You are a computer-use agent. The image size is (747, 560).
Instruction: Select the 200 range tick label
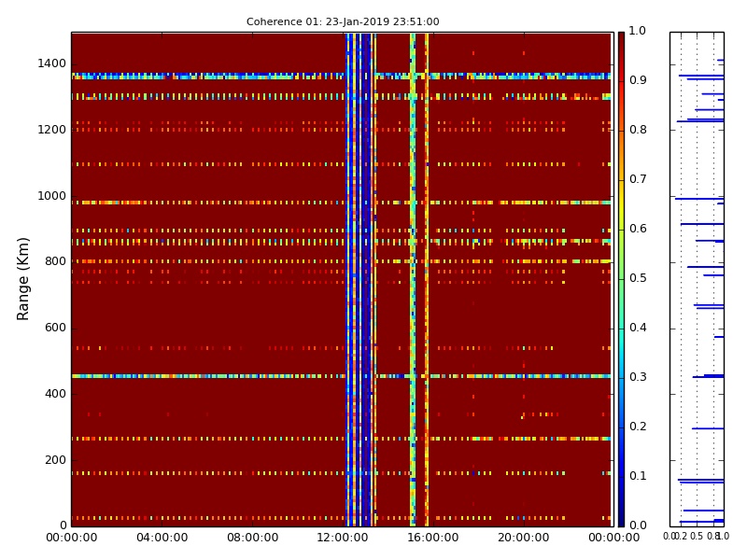56,460
